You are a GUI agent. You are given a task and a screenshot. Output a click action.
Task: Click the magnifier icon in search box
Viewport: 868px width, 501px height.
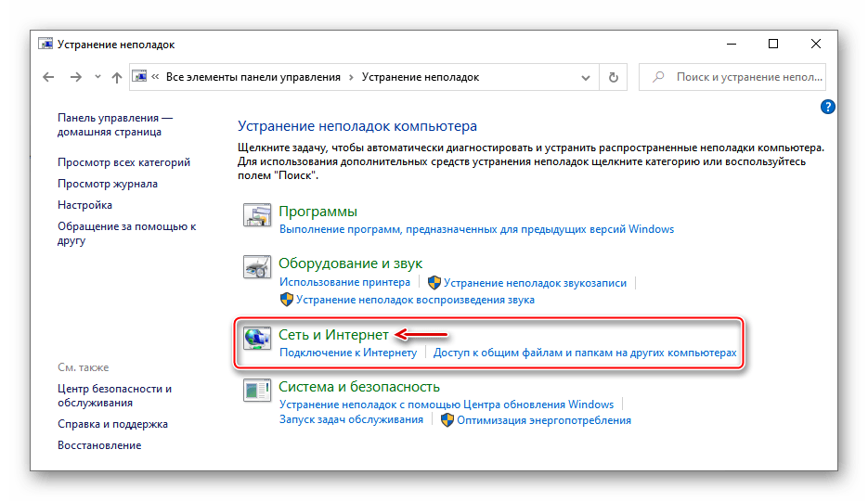[658, 77]
